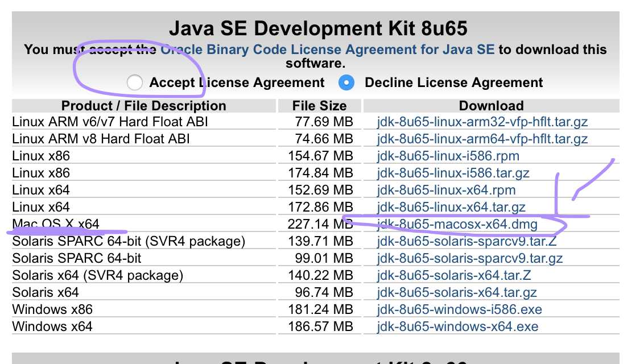Download jdk-8u65-linux-x64.tar.gz
Viewport: 644px width, 364px height.
point(451,207)
